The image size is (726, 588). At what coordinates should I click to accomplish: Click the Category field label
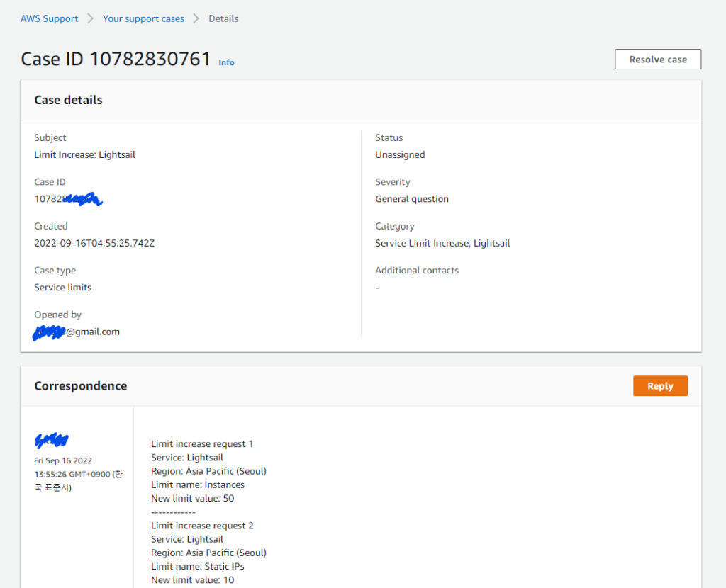tap(394, 226)
